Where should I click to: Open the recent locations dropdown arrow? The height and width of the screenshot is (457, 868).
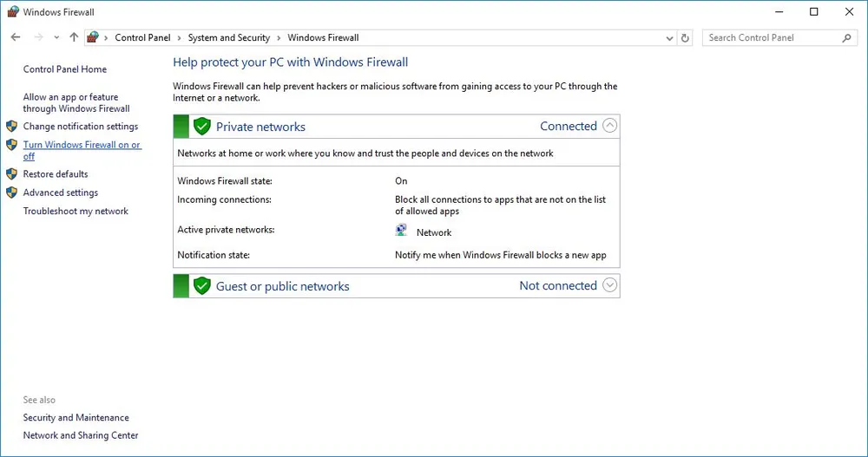pyautogui.click(x=56, y=38)
